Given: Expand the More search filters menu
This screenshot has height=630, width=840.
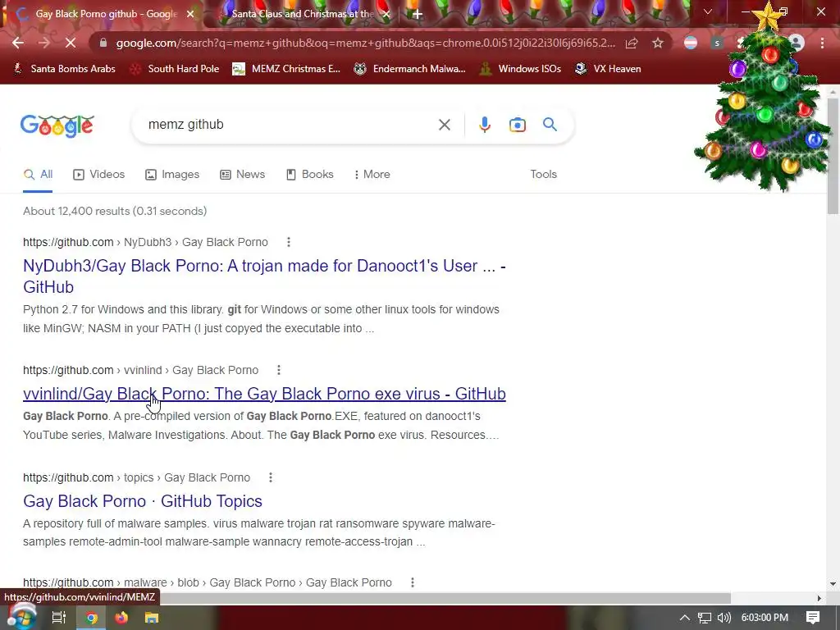Looking at the screenshot, I should click(372, 174).
